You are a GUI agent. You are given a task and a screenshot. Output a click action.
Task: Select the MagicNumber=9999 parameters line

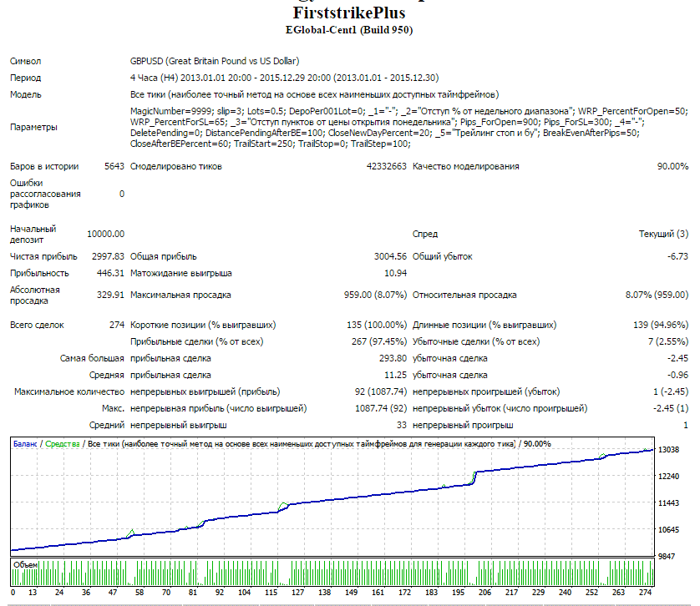pos(409,111)
